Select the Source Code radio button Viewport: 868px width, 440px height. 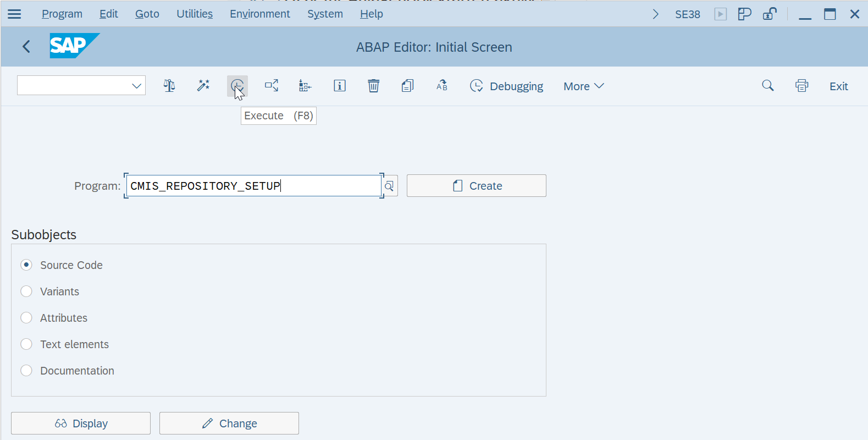click(x=26, y=265)
